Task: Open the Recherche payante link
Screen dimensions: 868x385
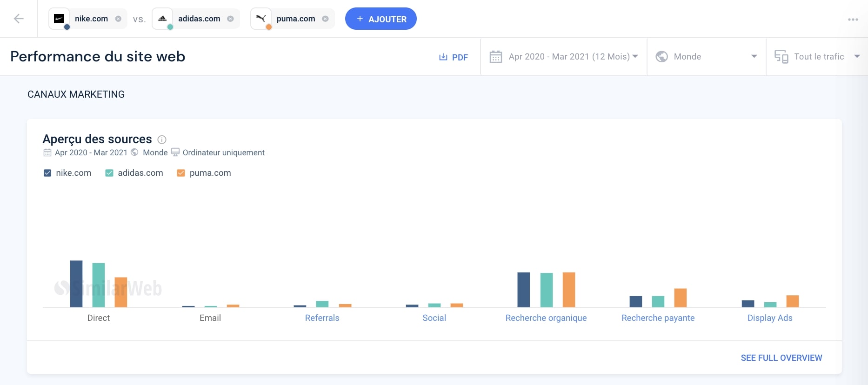Action: pyautogui.click(x=658, y=318)
